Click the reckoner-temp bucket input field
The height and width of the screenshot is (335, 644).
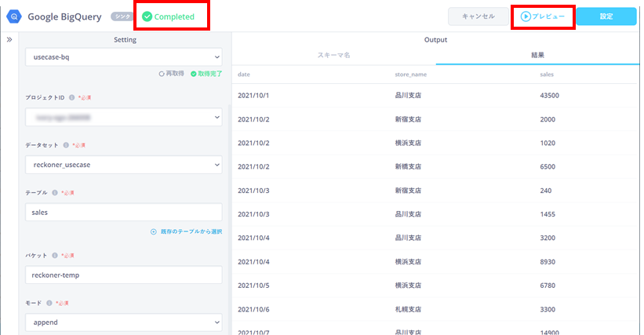[x=124, y=275]
